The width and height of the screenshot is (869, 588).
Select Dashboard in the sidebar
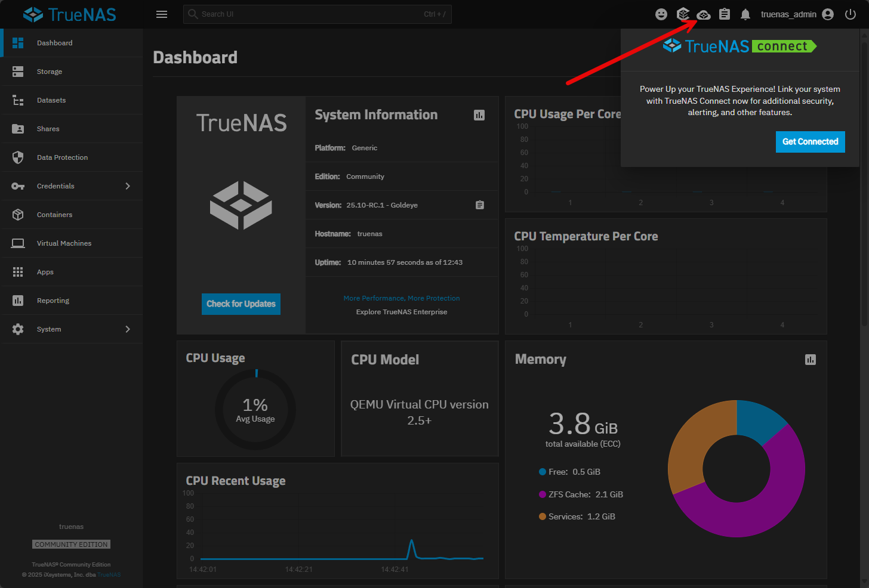[72, 43]
